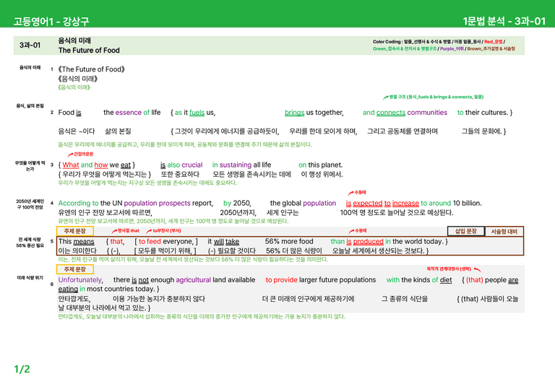This screenshot has height=392, width=555.
Task: Click the red phrase "is expected to increase"
Action: [x=382, y=204]
